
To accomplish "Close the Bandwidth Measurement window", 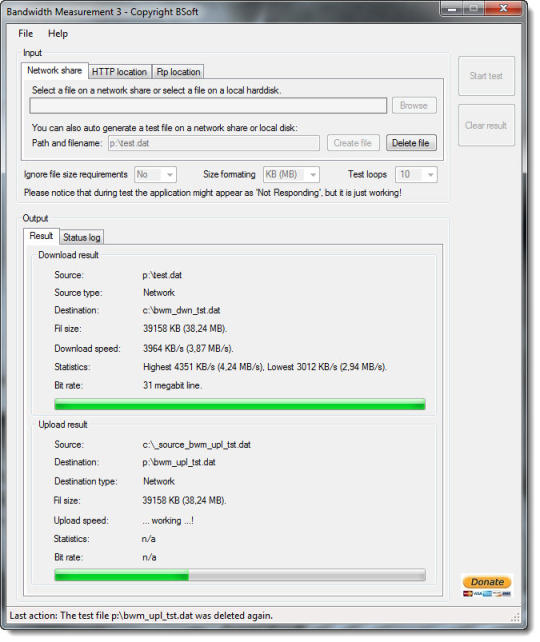I will 503,9.
